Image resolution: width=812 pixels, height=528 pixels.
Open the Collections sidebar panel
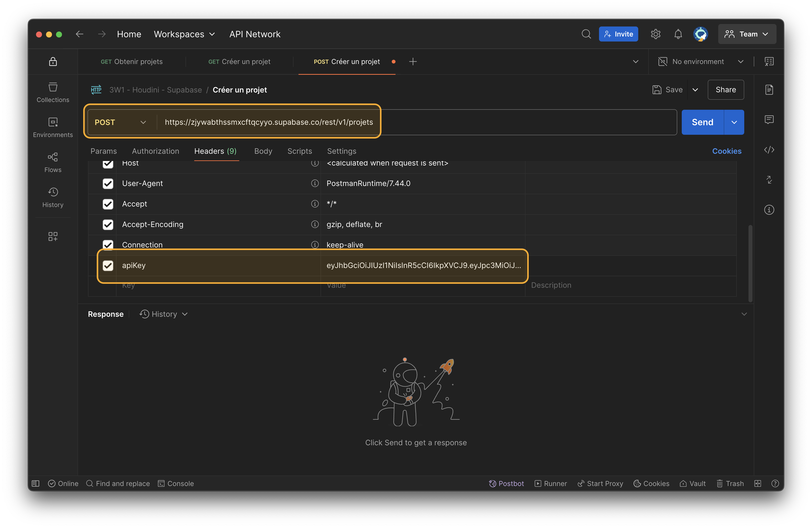coord(53,92)
